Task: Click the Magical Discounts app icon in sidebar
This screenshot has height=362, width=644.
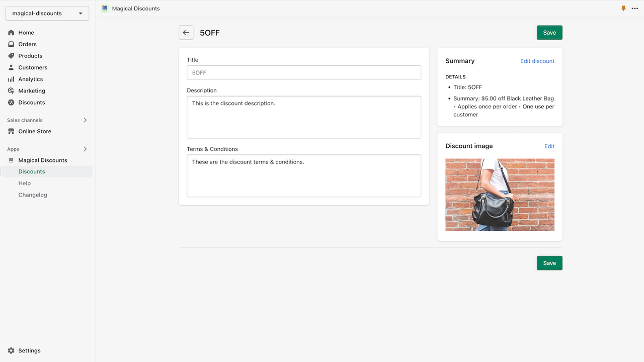Action: [x=11, y=160]
